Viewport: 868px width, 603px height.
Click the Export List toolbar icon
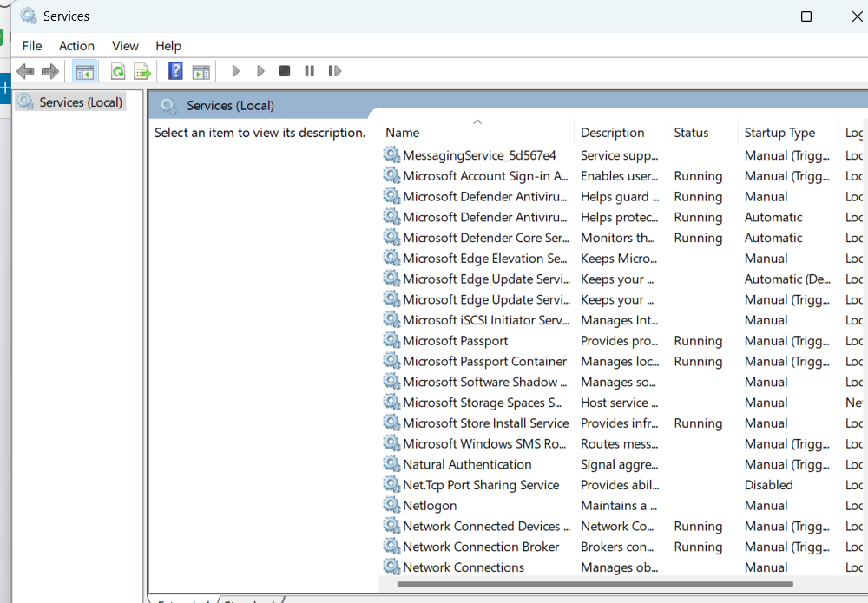(142, 71)
